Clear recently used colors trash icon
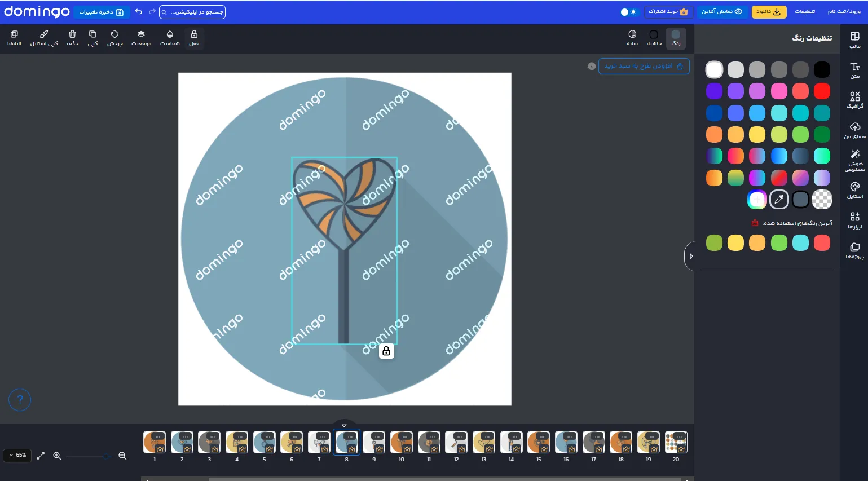Image resolution: width=868 pixels, height=481 pixels. (755, 223)
